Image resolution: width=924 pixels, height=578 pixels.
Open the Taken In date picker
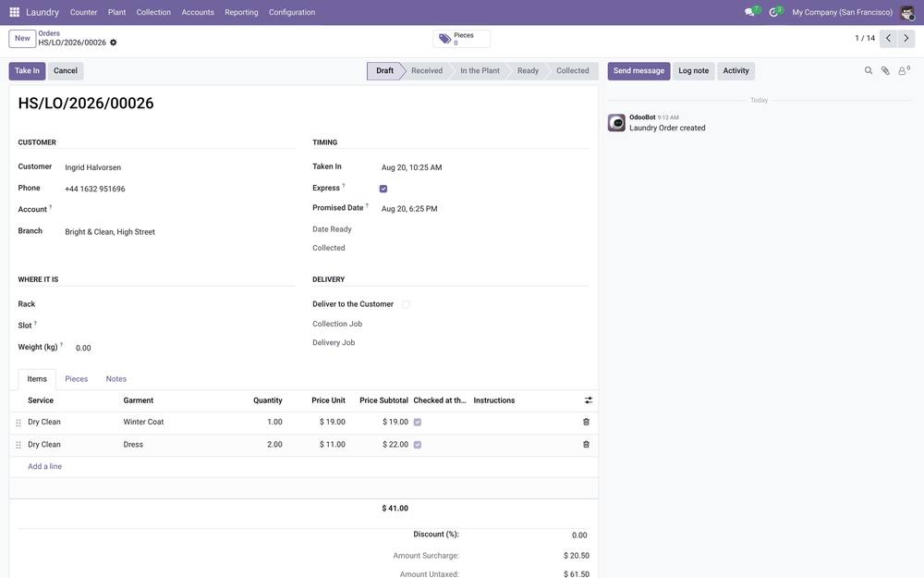(x=484, y=167)
